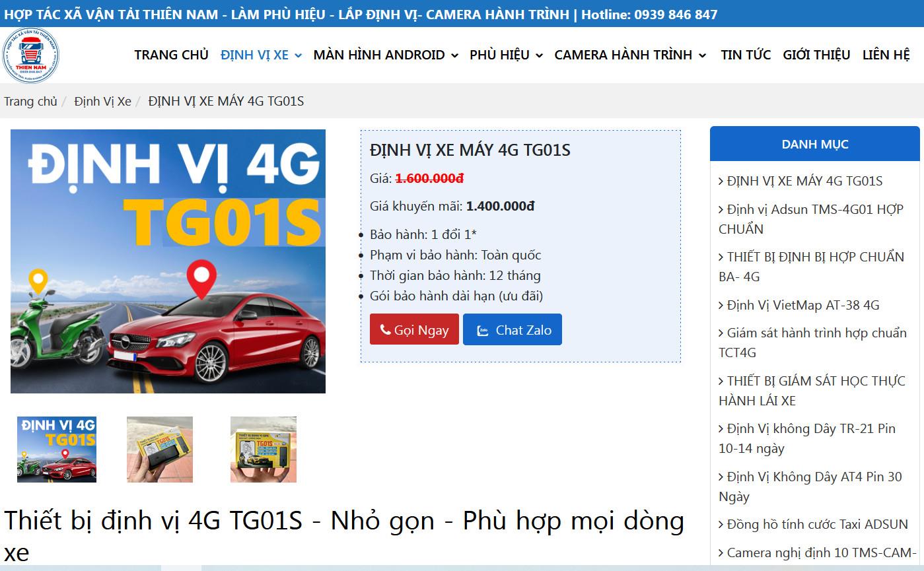This screenshot has width=924, height=571.
Task: Click the Trang chủ breadcrumb link
Action: tap(30, 101)
